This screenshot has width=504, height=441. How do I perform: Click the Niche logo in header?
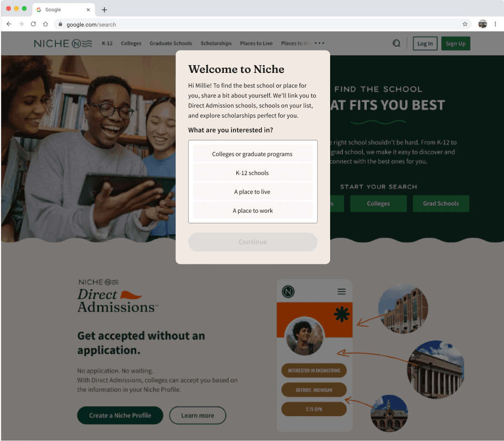(63, 43)
